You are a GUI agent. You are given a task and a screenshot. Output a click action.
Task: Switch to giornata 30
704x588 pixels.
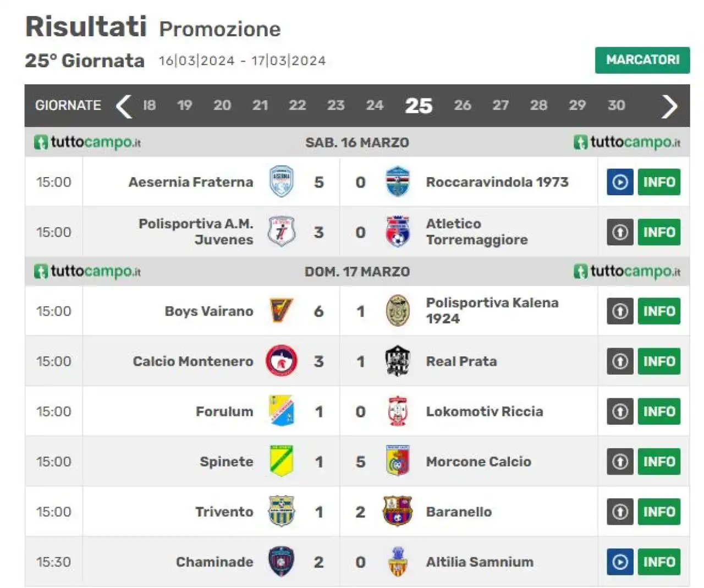tap(616, 105)
